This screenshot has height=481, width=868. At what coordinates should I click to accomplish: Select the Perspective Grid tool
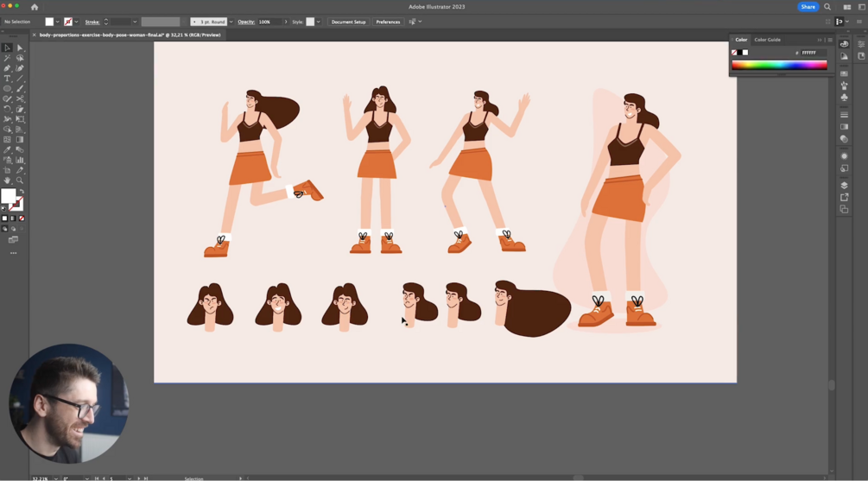coord(20,130)
